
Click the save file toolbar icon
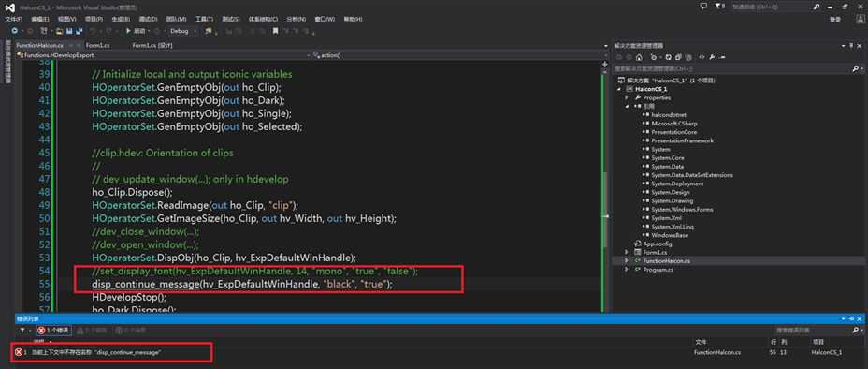click(69, 31)
